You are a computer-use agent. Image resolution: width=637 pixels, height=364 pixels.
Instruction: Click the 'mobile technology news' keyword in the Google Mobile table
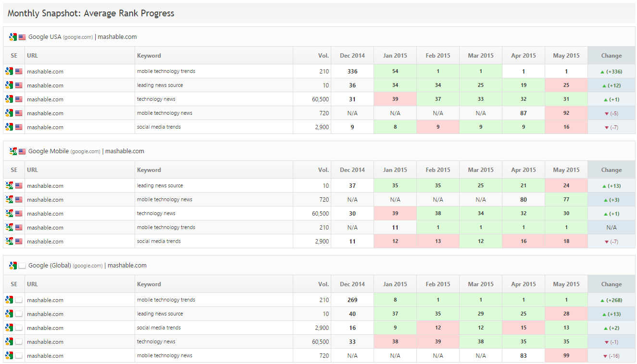164,199
